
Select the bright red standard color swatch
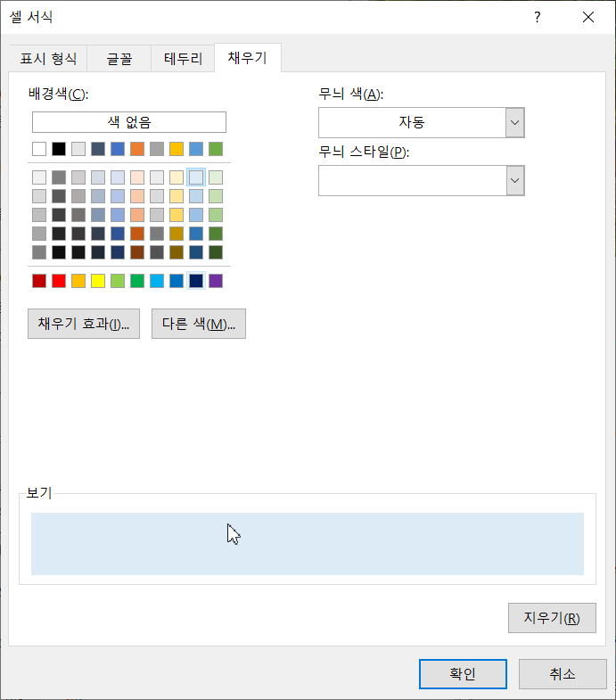59,281
